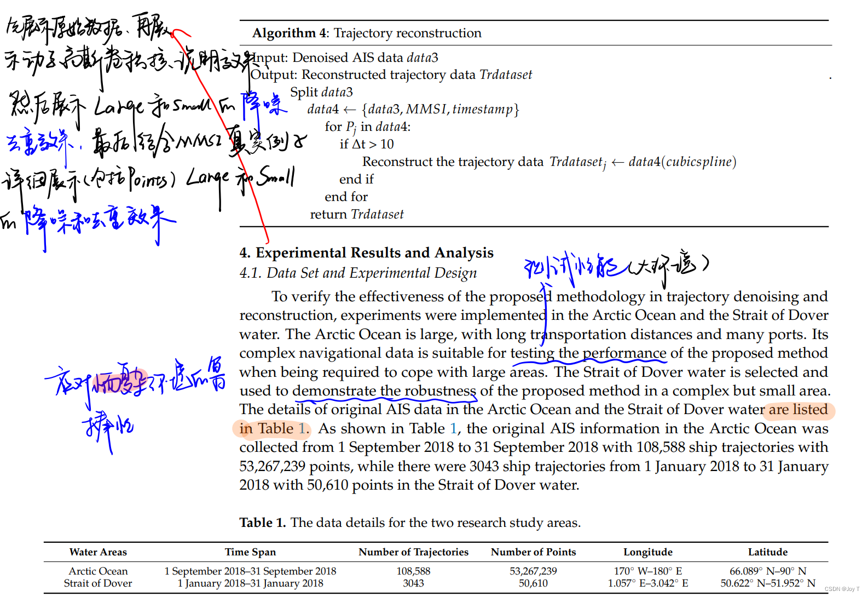The width and height of the screenshot is (868, 597).
Task: Click 'Time Span' column header
Action: click(x=250, y=552)
